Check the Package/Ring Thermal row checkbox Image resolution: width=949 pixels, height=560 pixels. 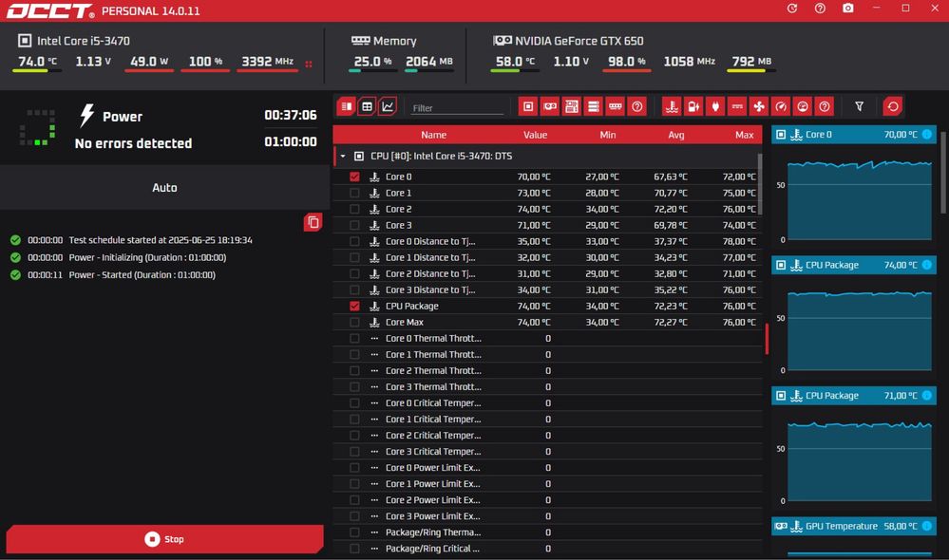354,532
